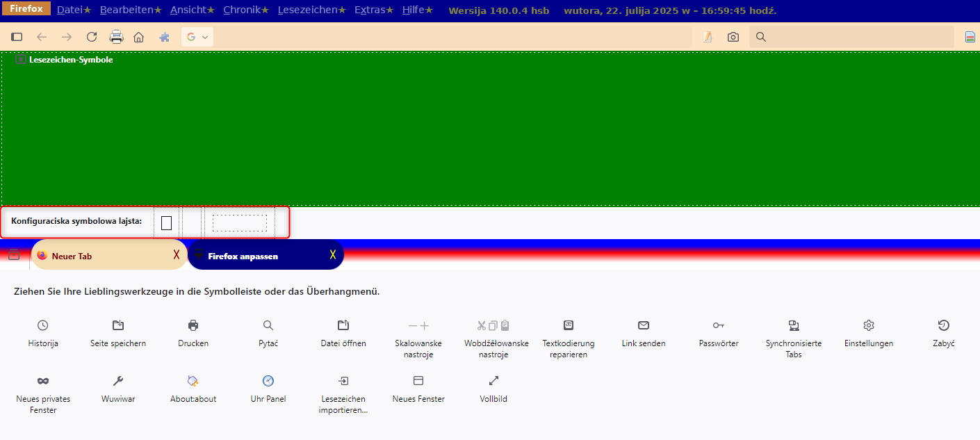Screen dimensions: 980x440
Task: Click the 'Ziehen Sie Ihre Lieblingswerkzeuge' instruction text
Action: click(x=197, y=292)
